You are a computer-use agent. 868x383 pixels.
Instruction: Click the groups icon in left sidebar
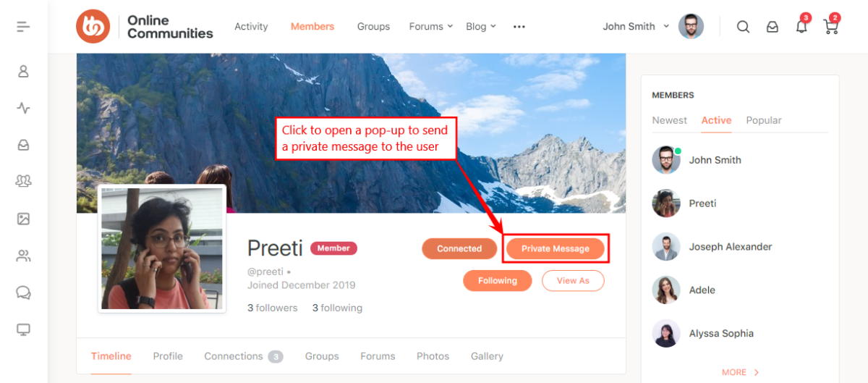[x=23, y=182]
